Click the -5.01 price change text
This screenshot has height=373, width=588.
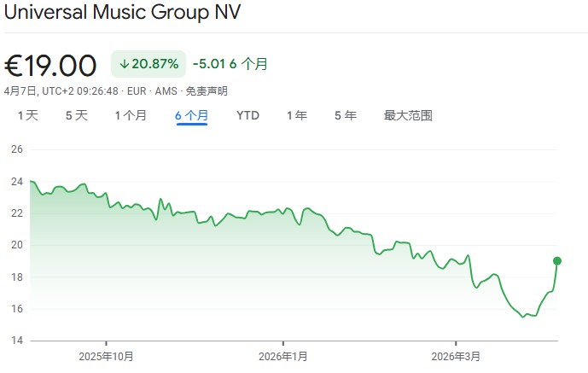[x=209, y=64]
